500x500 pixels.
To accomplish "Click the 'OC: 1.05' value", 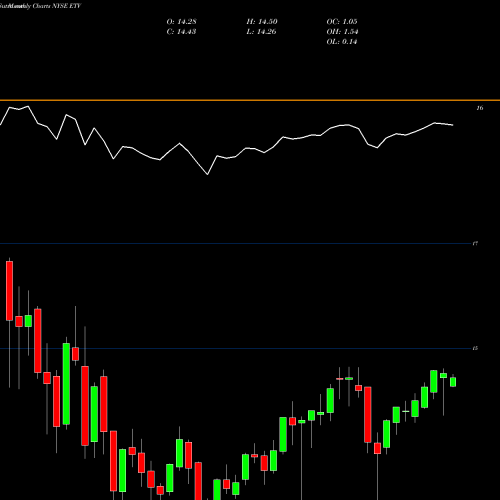I will (342, 22).
